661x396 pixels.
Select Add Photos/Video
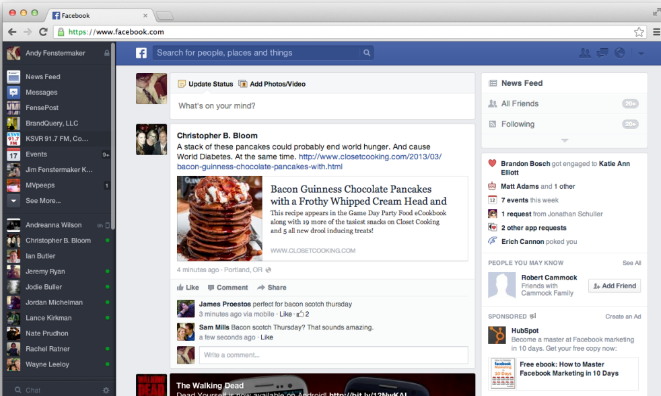(x=272, y=84)
